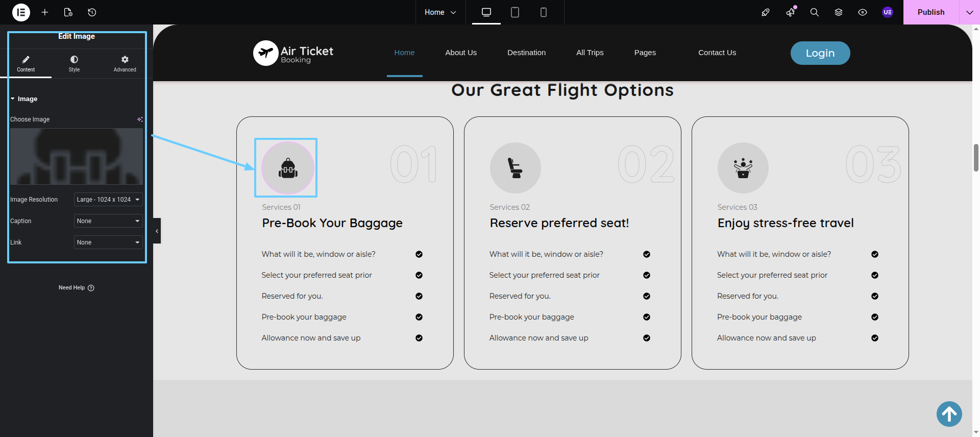Toggle preview mode with the eye icon
The image size is (980, 437).
tap(863, 12)
